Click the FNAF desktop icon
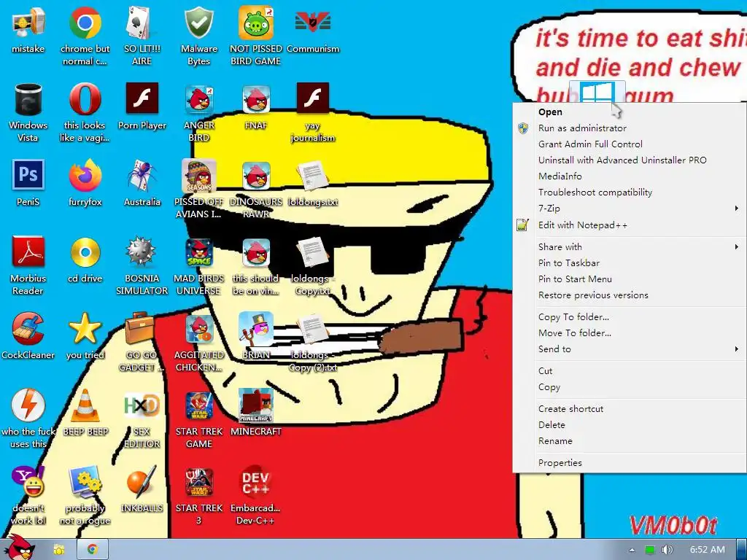 (x=256, y=99)
